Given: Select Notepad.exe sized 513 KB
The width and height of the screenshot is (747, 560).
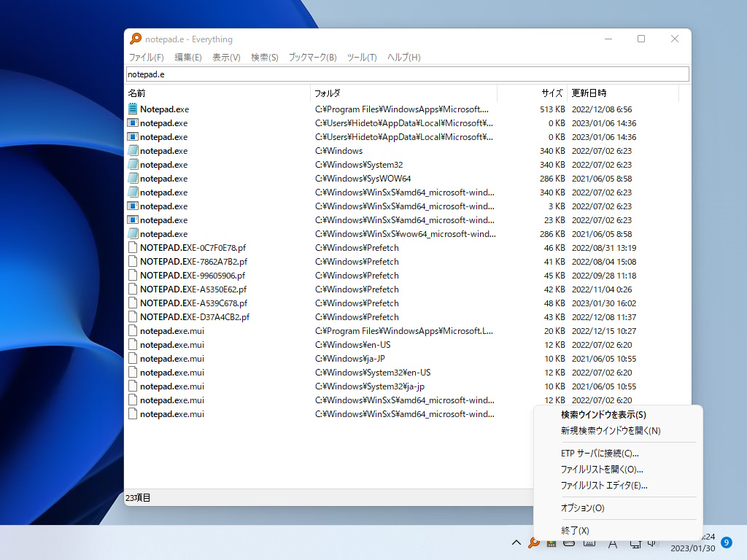Looking at the screenshot, I should point(164,109).
